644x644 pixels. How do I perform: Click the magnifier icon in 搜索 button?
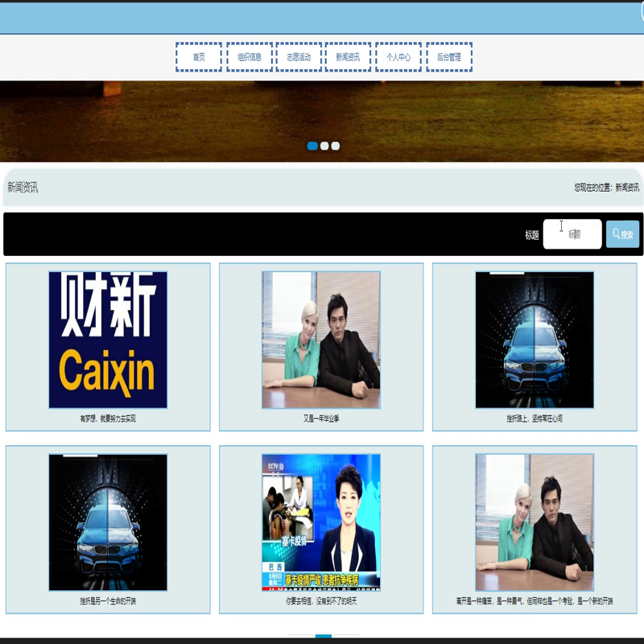click(x=616, y=233)
